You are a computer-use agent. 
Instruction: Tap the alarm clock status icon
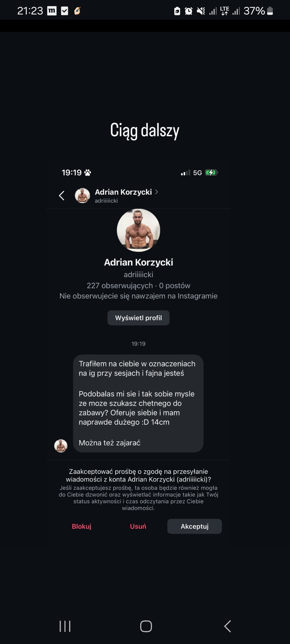(189, 11)
